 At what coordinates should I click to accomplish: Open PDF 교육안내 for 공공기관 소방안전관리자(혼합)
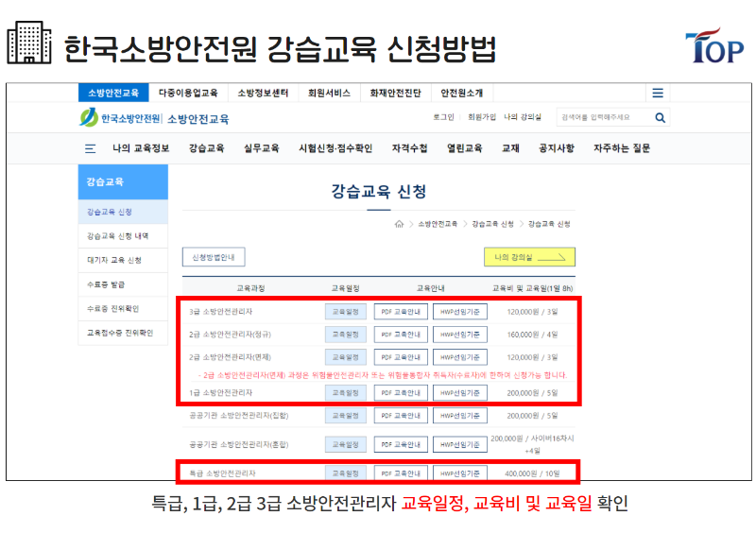401,444
